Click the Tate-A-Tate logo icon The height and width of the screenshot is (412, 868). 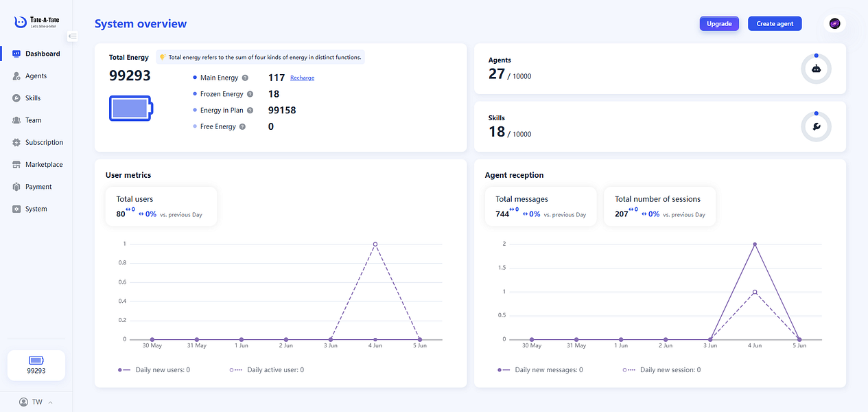pos(21,23)
